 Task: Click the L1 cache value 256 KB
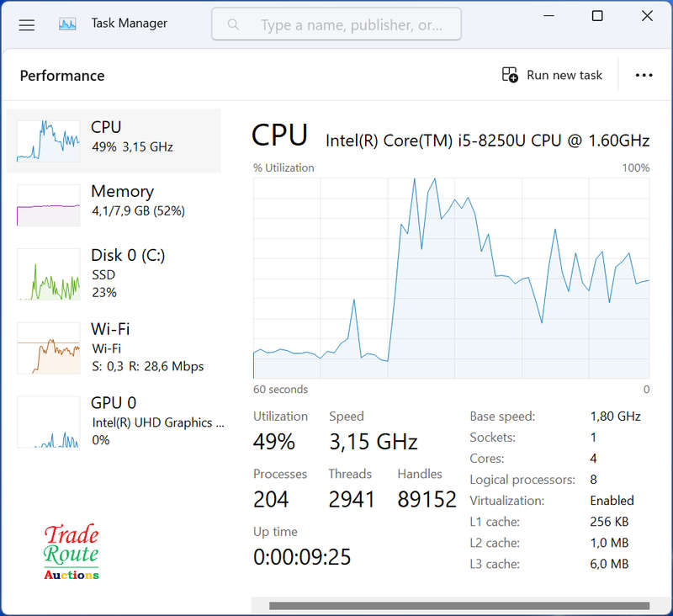pyautogui.click(x=609, y=522)
